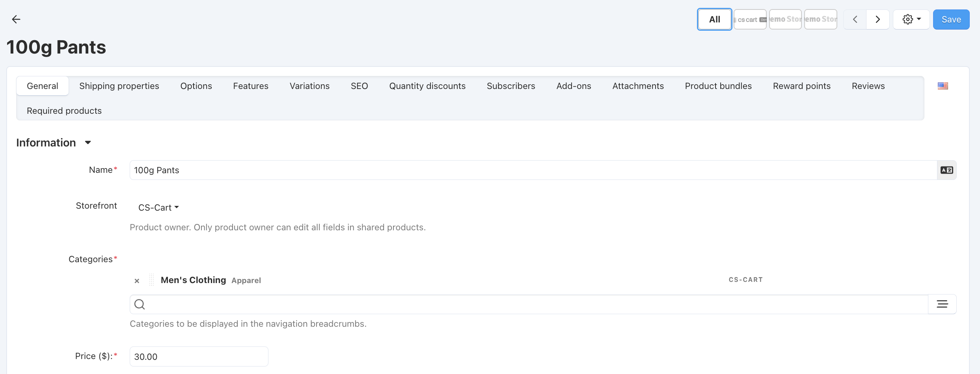This screenshot has width=980, height=374.
Task: Switch to the Variations tab
Action: coord(309,86)
